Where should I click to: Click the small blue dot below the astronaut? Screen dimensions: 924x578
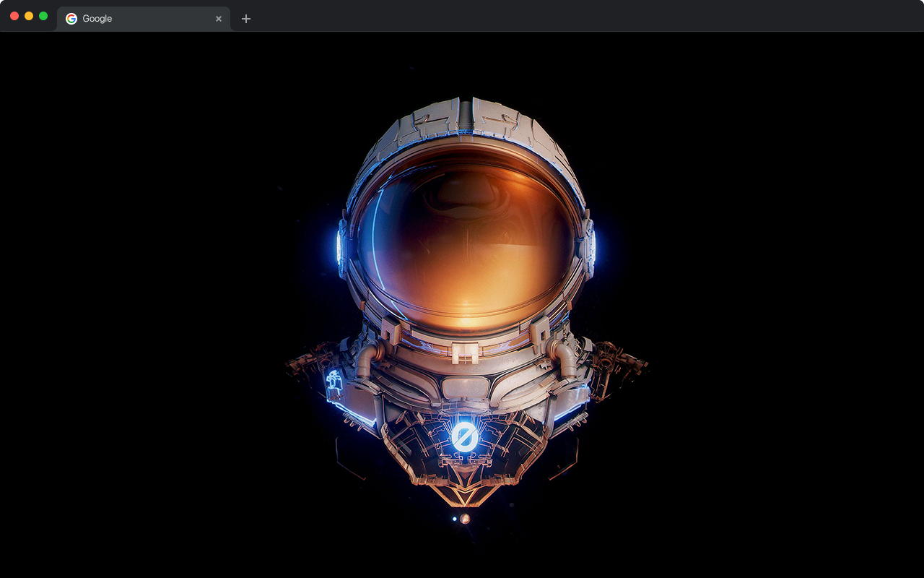(454, 519)
